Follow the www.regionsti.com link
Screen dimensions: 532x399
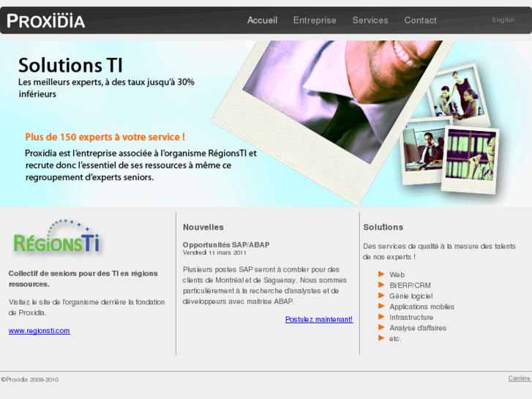click(x=40, y=330)
